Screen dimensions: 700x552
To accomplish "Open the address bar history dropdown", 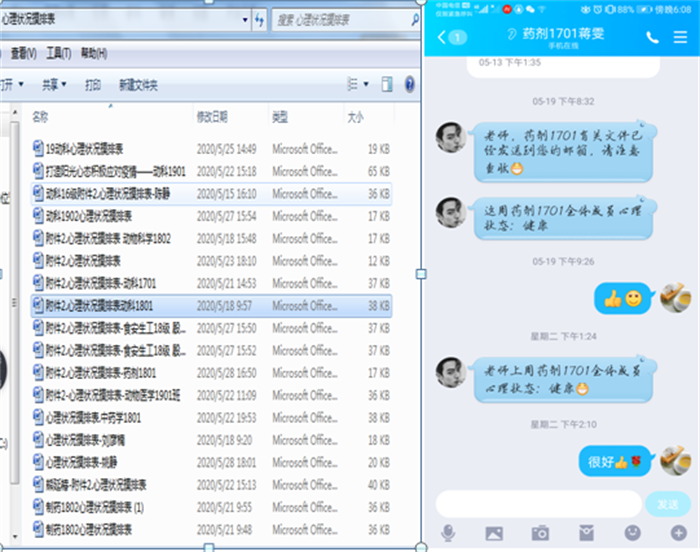I will pos(243,19).
